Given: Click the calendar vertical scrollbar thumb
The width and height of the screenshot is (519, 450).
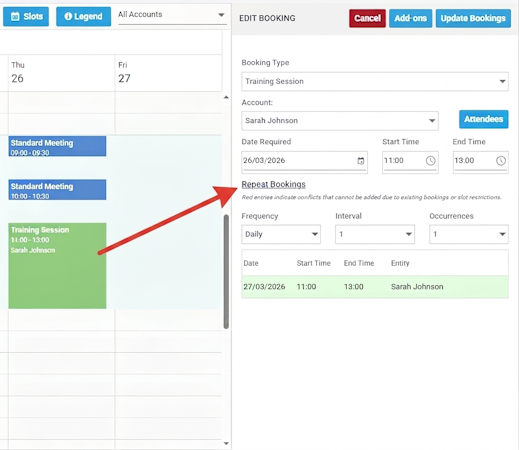Looking at the screenshot, I should [226, 272].
